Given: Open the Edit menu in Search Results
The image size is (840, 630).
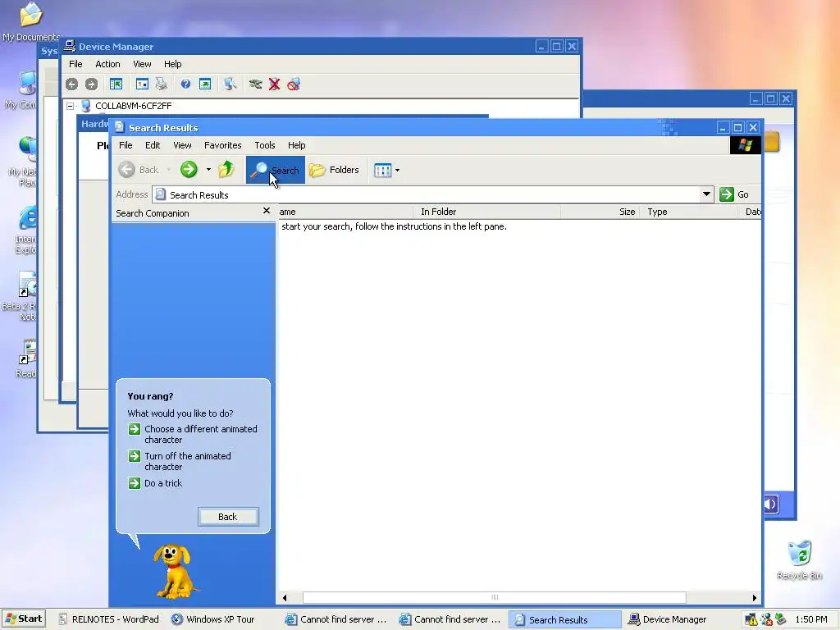Looking at the screenshot, I should (152, 145).
